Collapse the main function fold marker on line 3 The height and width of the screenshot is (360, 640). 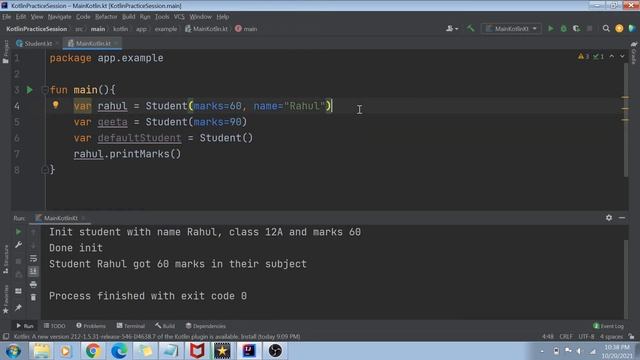click(45, 89)
